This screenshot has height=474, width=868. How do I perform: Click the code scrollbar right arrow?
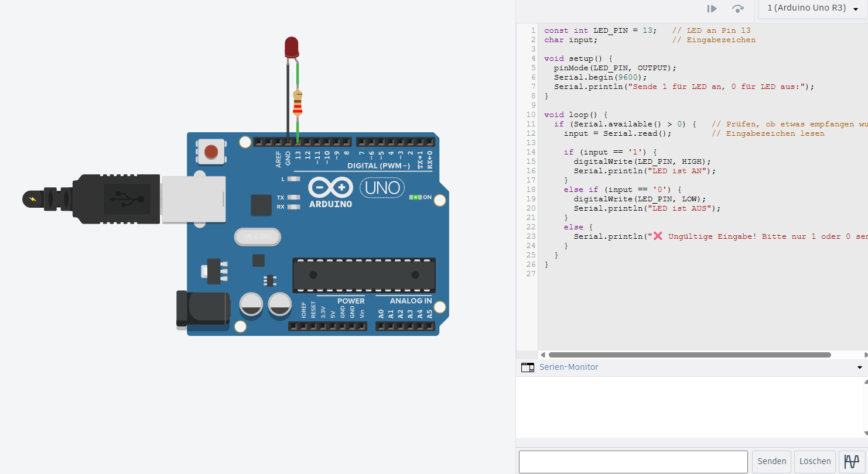(865, 355)
